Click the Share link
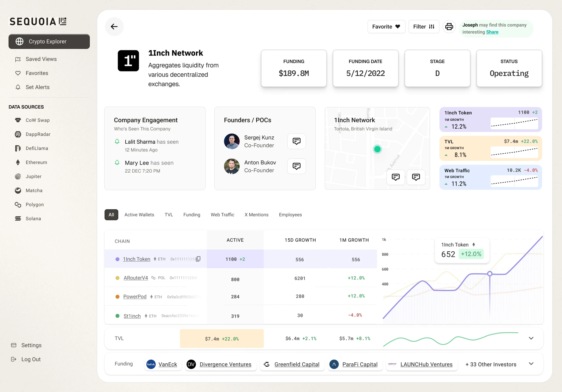Screen dimensions: 562x392 click(492, 32)
